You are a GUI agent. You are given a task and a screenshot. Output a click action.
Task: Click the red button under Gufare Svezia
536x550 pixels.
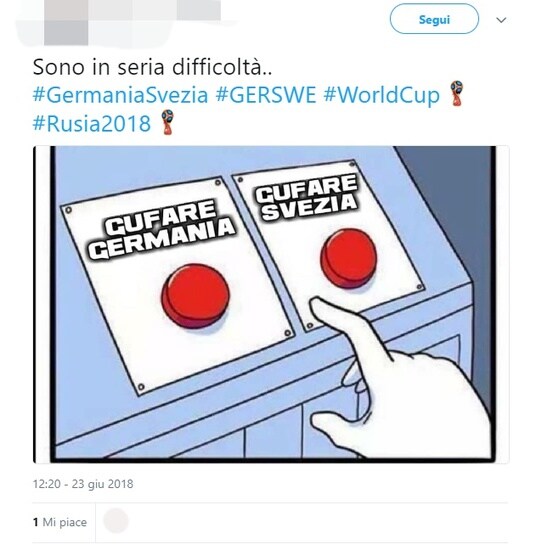click(349, 258)
